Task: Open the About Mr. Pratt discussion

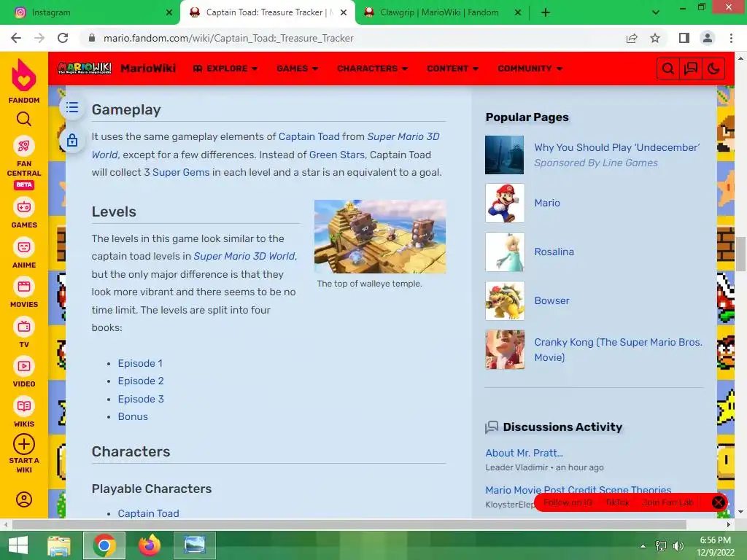Action: pos(524,453)
